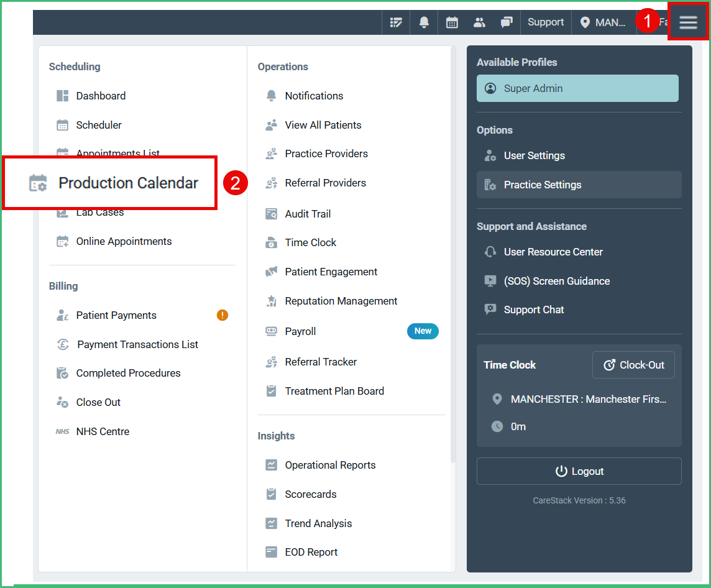Open Scorecards

click(x=311, y=494)
